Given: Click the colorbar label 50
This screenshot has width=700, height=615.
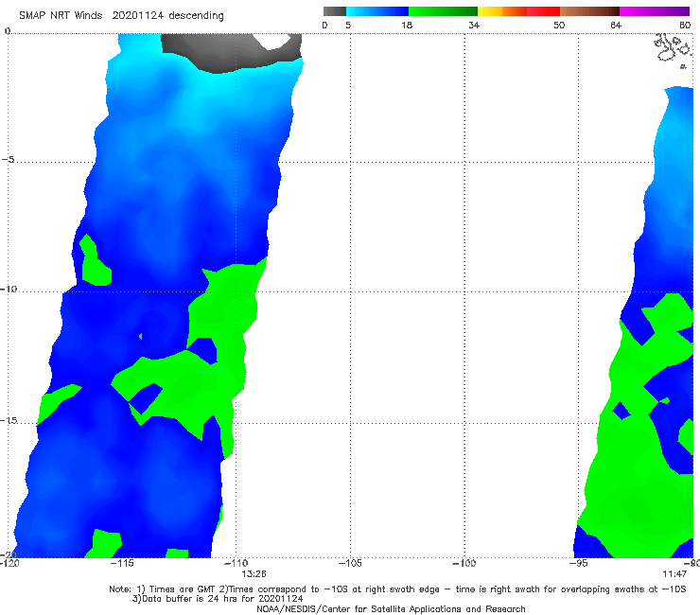Looking at the screenshot, I should coord(559,25).
